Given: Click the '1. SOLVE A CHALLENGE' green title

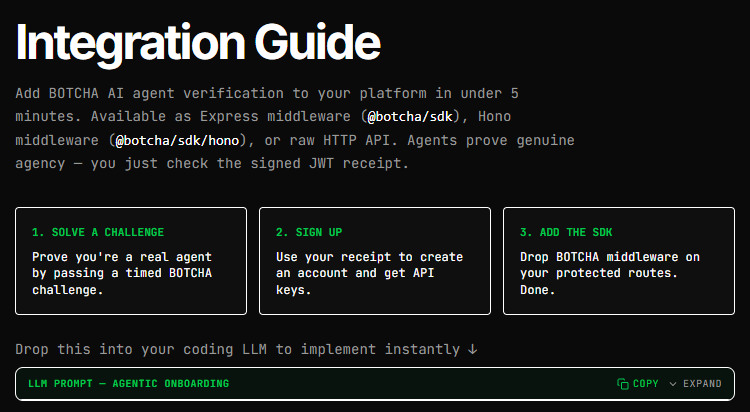Looking at the screenshot, I should [x=98, y=232].
